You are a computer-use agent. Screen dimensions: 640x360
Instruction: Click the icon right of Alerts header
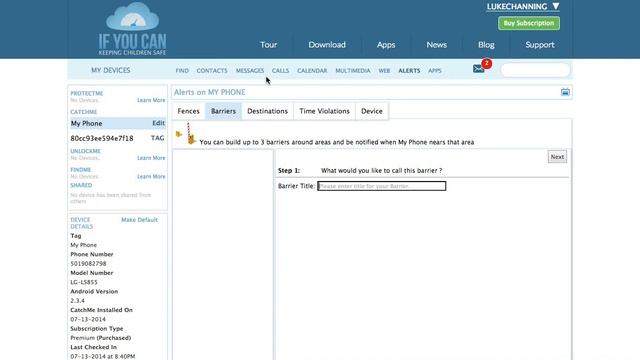pyautogui.click(x=565, y=92)
